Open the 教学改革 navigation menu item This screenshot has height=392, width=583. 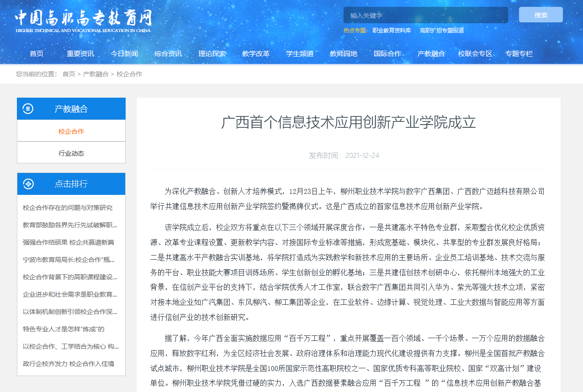(x=256, y=53)
